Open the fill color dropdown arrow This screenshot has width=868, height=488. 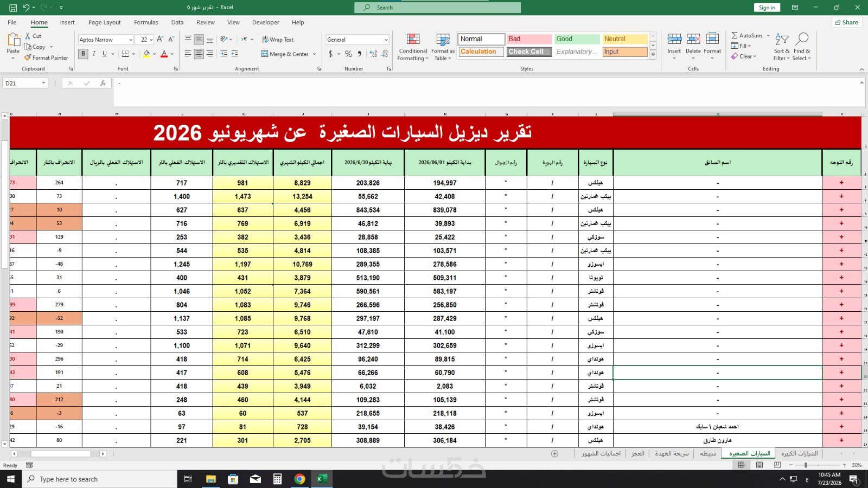(154, 54)
